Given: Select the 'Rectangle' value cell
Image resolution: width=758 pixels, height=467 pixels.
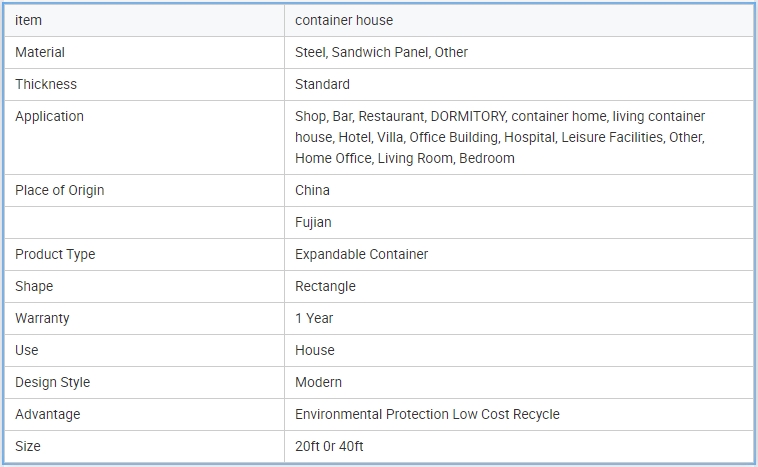Looking at the screenshot, I should [x=325, y=286].
